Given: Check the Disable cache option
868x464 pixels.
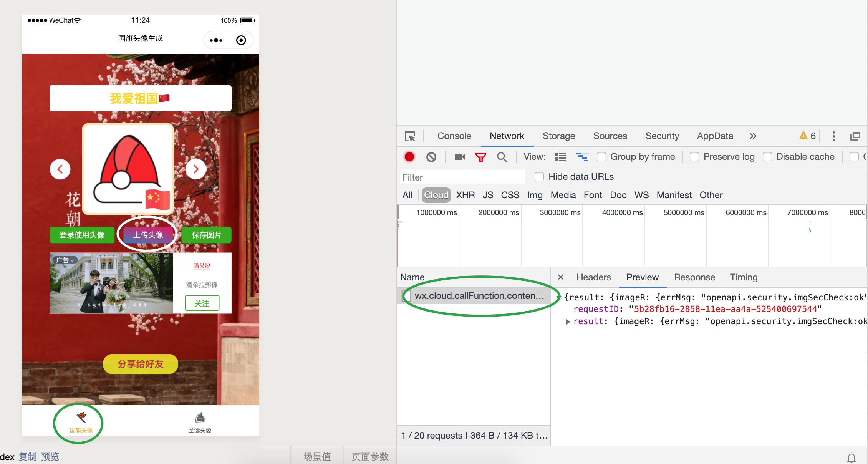Looking at the screenshot, I should (767, 157).
